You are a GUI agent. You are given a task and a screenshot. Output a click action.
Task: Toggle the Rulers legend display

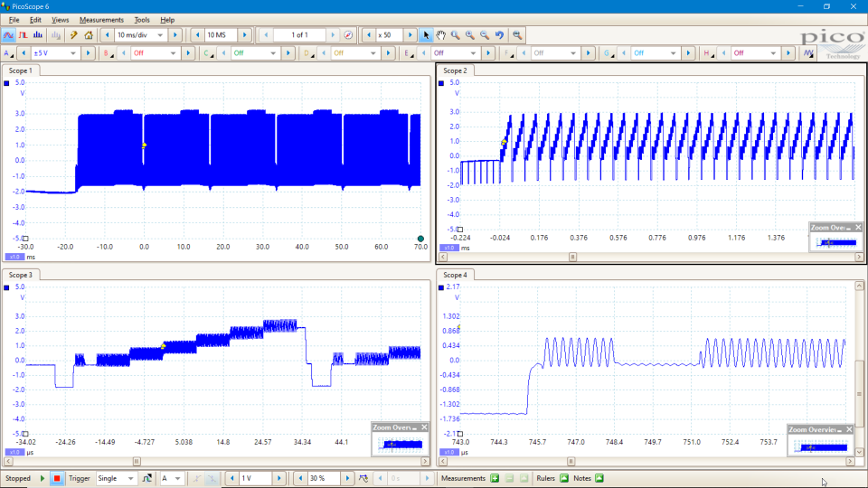coord(564,478)
